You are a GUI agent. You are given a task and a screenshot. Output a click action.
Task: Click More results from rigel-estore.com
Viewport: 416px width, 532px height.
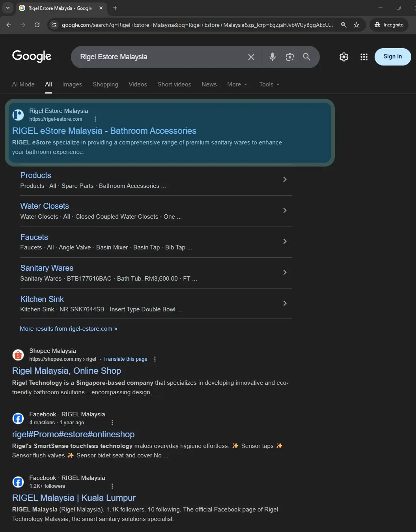[x=69, y=329]
